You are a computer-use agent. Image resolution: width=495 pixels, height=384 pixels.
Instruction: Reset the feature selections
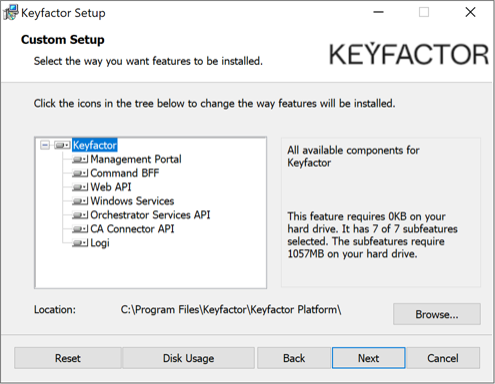(68, 358)
